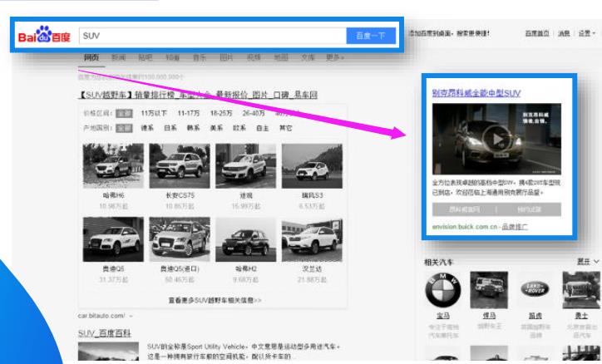Filter by origin 其它
Screen dimensions: 602x364
(285, 128)
